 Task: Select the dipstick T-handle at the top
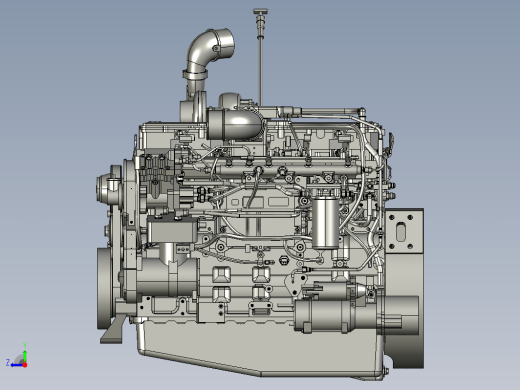260,12
